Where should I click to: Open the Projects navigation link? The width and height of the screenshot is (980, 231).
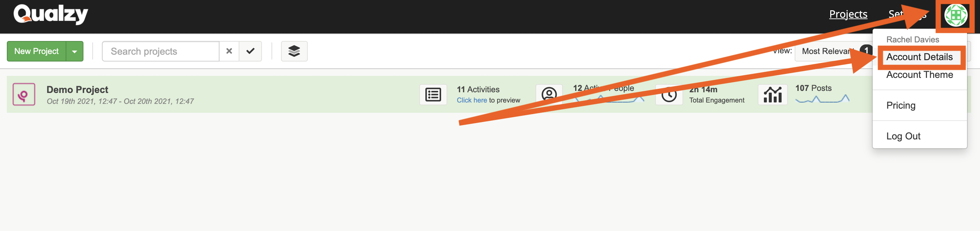click(x=848, y=14)
